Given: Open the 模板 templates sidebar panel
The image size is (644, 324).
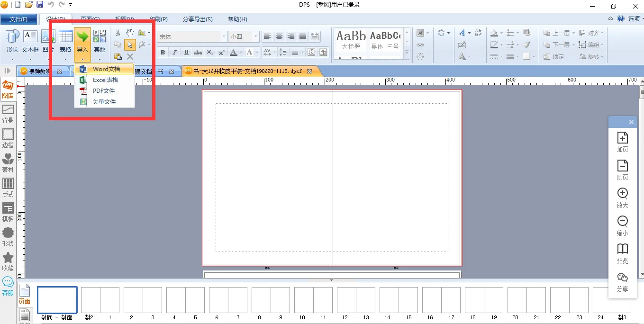Looking at the screenshot, I should click(x=8, y=212).
